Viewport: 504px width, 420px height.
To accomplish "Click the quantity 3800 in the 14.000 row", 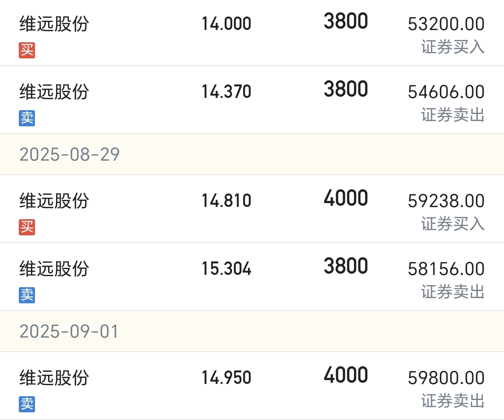I will 346,21.
